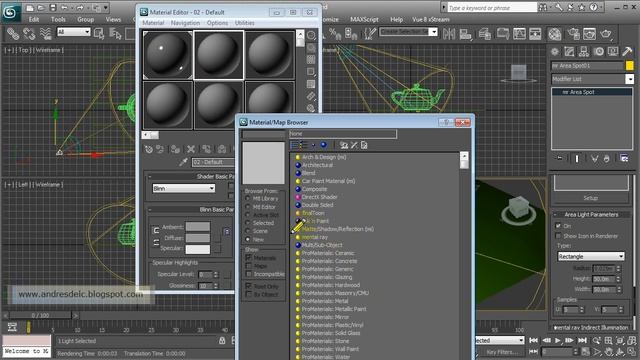Screen dimensions: 640x360
Task: Open the MAXScript menu
Action: (x=364, y=19)
